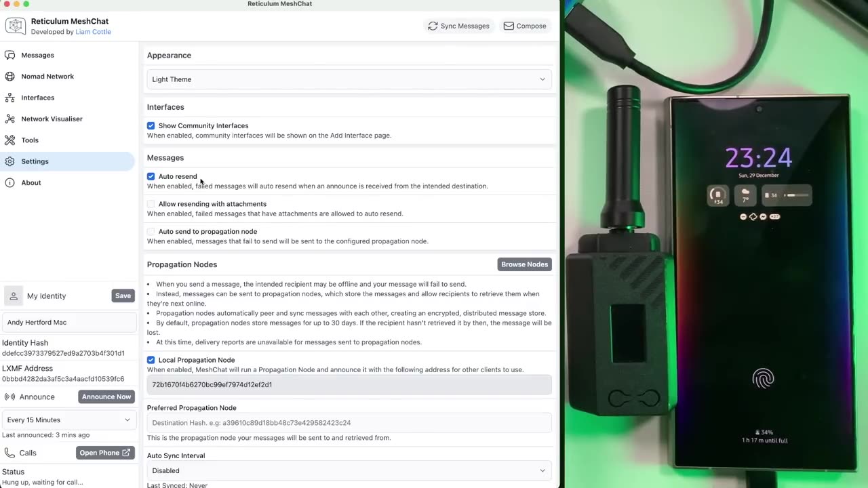The image size is (868, 488).
Task: Click the Interfaces network icon
Action: coord(9,98)
